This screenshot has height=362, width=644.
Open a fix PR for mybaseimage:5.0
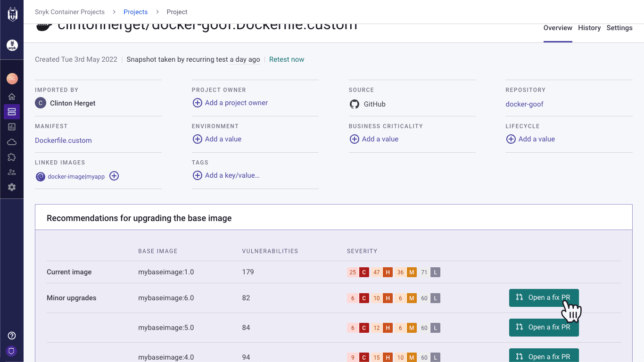point(544,328)
